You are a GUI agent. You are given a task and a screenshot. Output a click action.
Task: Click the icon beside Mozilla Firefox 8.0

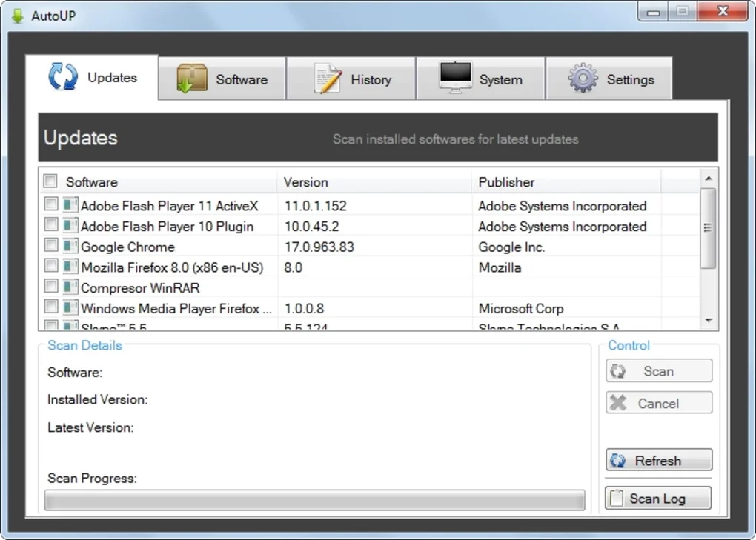pyautogui.click(x=70, y=267)
